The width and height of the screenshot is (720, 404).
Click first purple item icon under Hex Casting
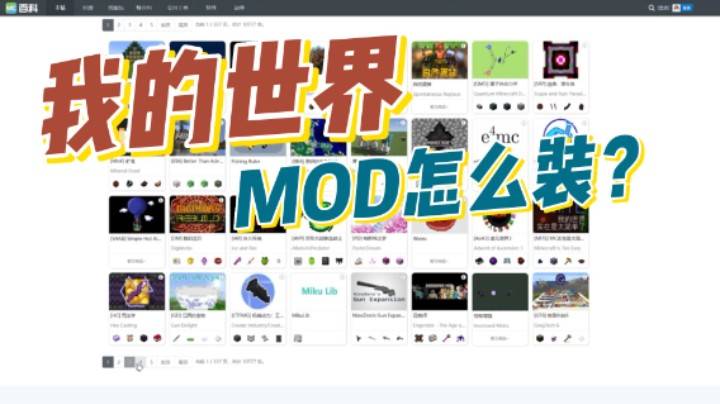pos(116,338)
